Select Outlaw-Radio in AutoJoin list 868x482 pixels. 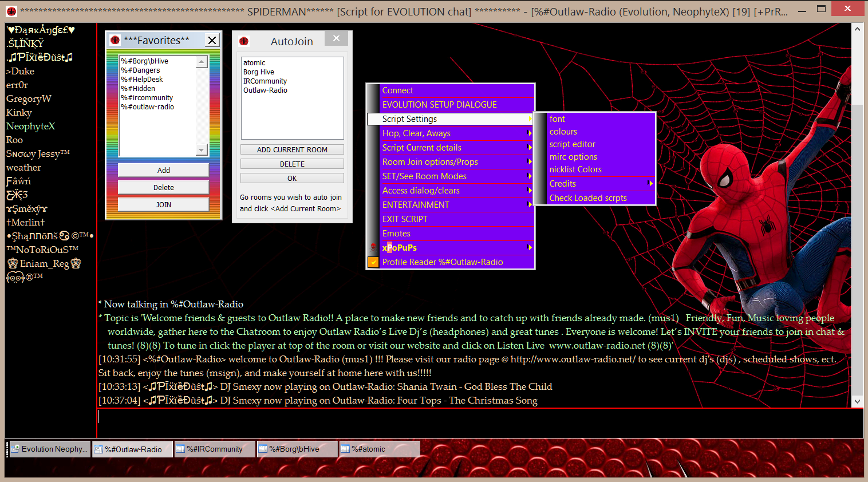point(265,90)
